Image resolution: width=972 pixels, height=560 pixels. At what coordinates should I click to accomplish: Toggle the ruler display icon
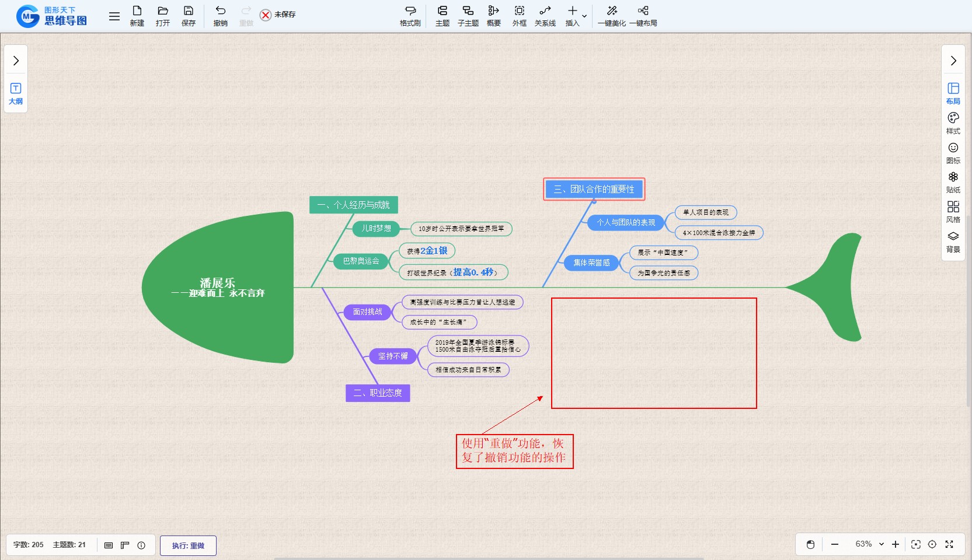125,545
